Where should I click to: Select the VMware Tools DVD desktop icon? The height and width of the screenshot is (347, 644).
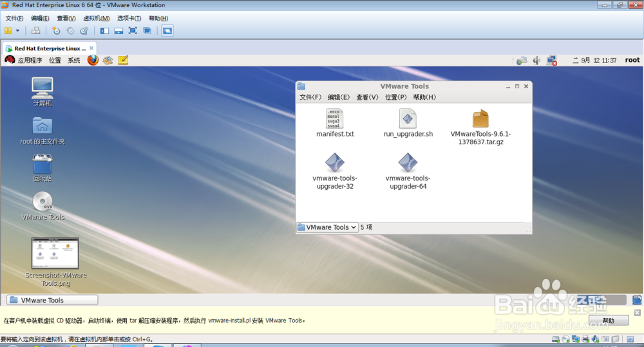pyautogui.click(x=43, y=206)
